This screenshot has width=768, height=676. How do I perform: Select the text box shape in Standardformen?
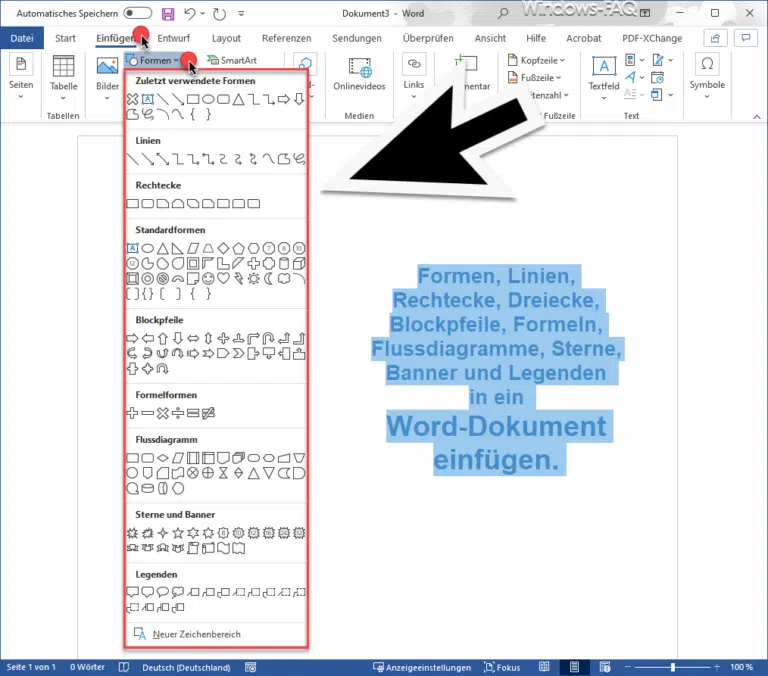tap(133, 248)
